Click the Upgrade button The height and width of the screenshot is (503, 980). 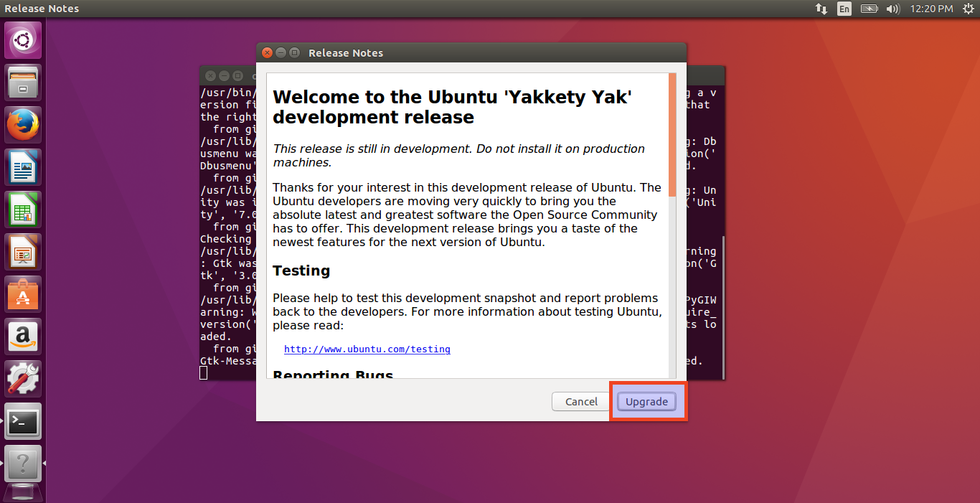(646, 402)
